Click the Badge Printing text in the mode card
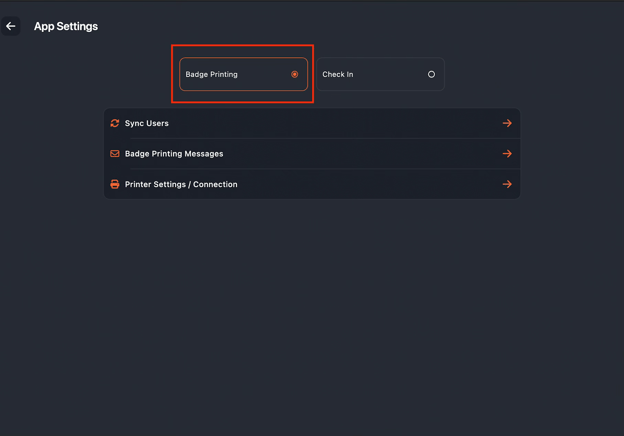The height and width of the screenshot is (436, 624). [x=212, y=74]
